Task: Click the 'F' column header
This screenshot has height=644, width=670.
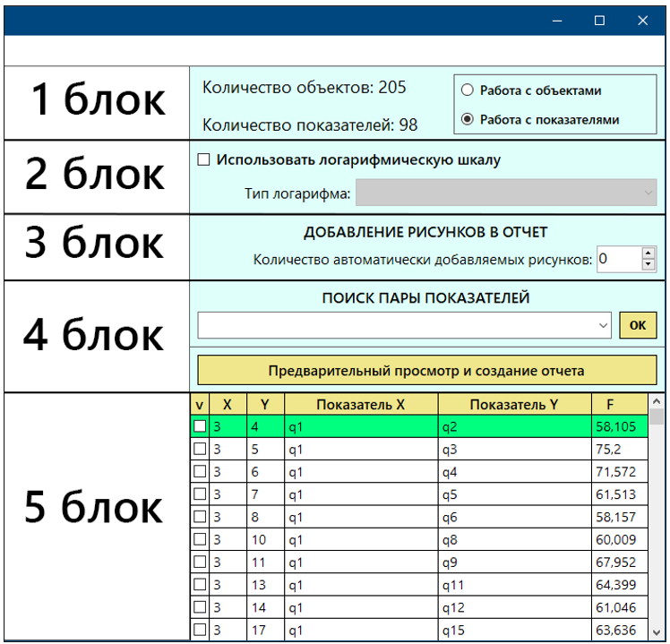Action: [x=620, y=404]
